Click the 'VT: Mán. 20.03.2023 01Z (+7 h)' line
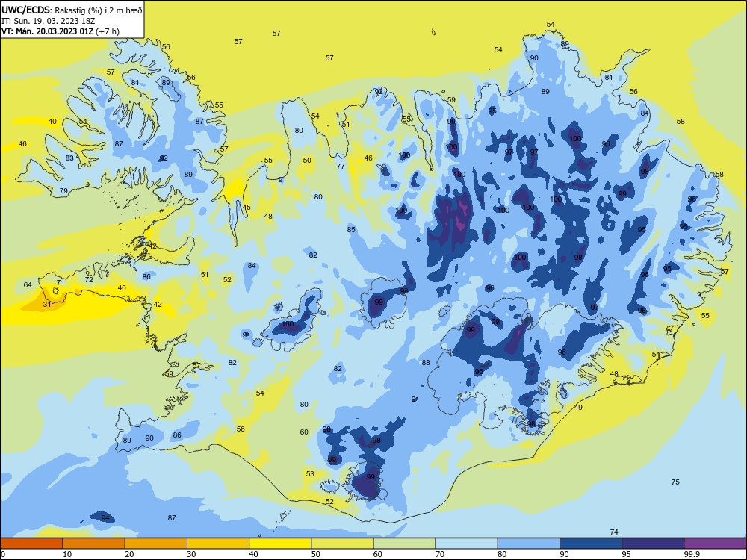 click(x=61, y=31)
